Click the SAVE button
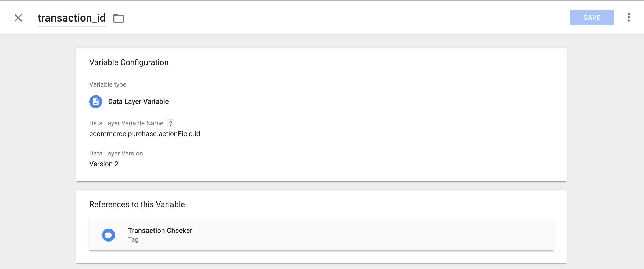Screen dimensions: 644x269 (x=592, y=17)
